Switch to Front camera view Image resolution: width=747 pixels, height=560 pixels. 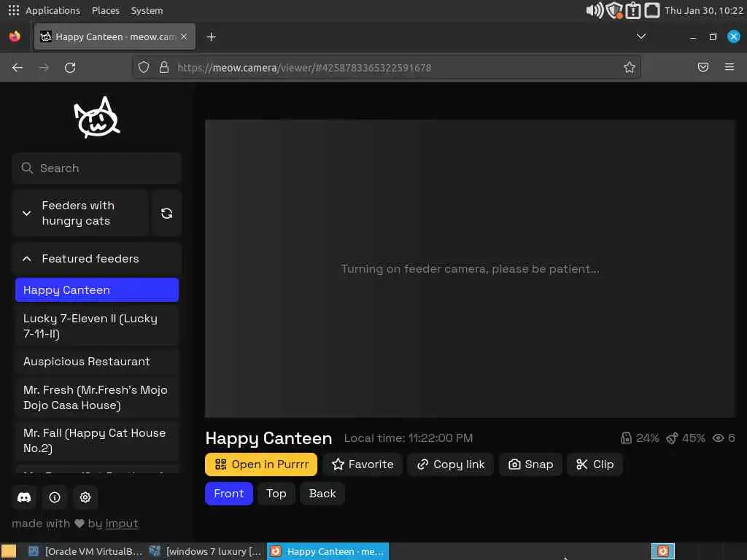coord(228,494)
